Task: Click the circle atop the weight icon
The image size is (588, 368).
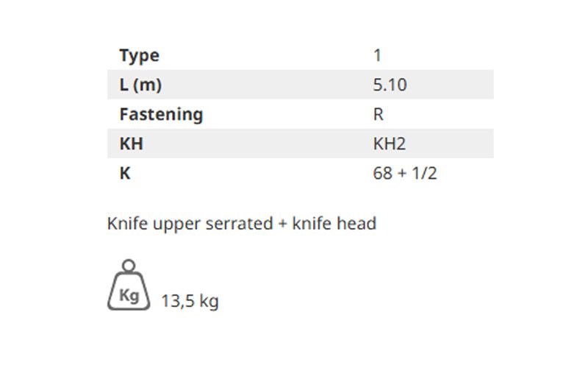Action: click(129, 266)
